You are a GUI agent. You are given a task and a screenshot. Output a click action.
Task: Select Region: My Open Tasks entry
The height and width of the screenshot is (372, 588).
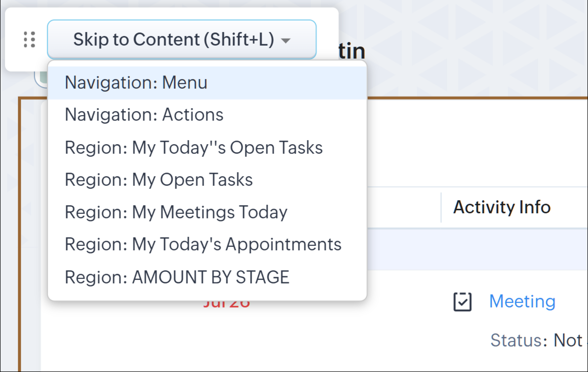(159, 180)
